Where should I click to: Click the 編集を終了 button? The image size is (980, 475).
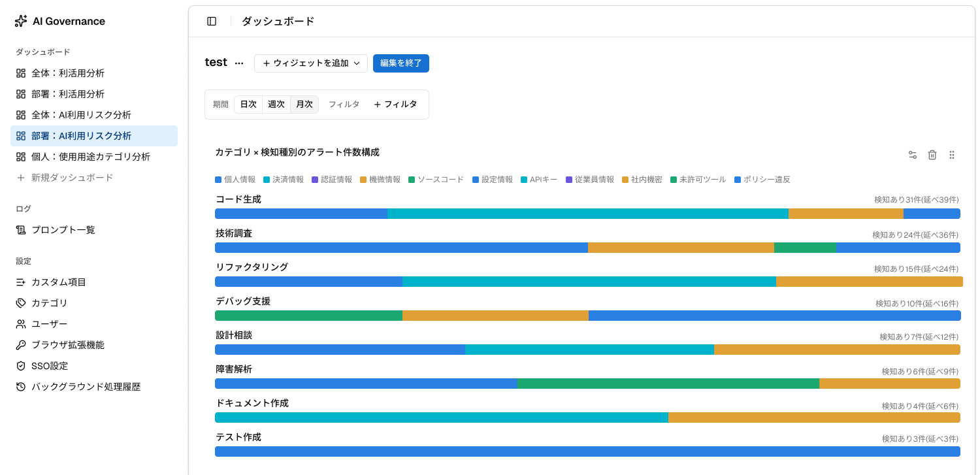click(x=401, y=63)
